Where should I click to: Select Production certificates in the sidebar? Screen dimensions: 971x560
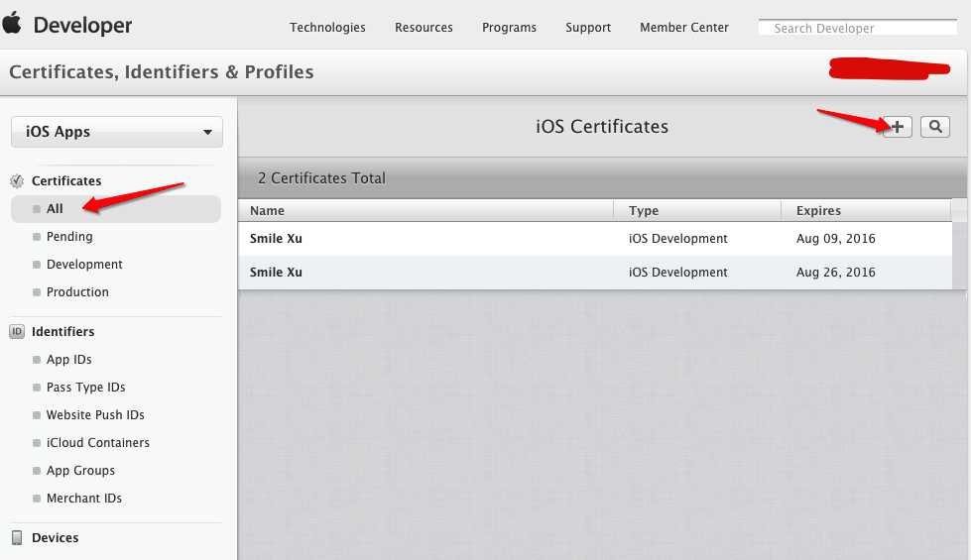77,292
